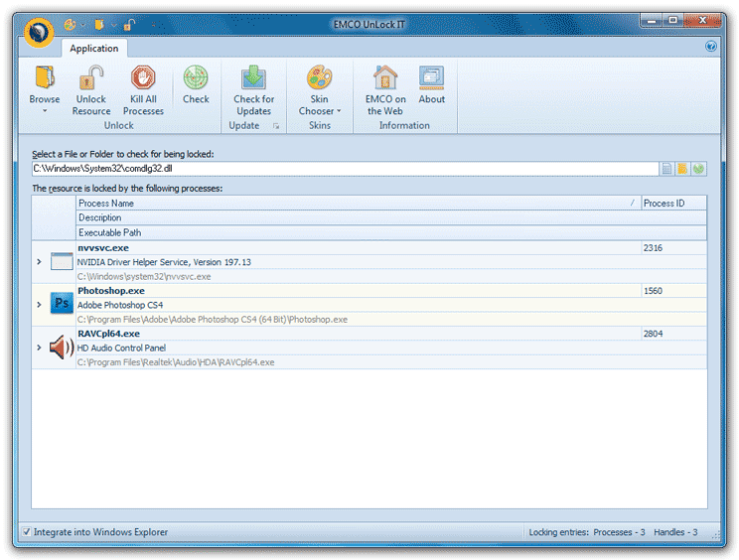Click NVIDIA Driver Helper Service description
This screenshot has width=739, height=560.
coord(164,262)
